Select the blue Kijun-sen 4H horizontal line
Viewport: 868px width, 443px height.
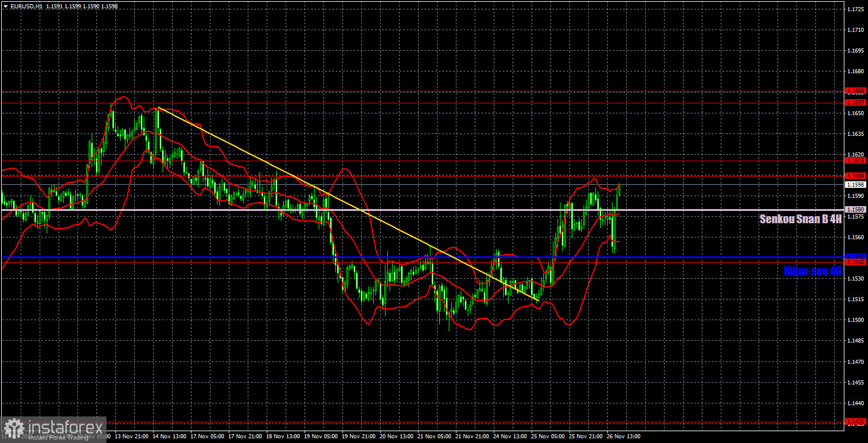(x=422, y=257)
